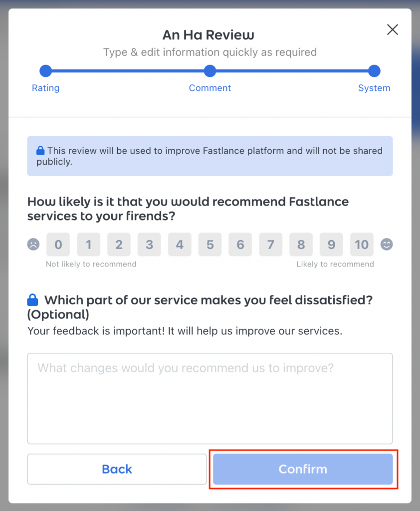The width and height of the screenshot is (420, 511).
Task: Close the review dialog with the X
Action: click(x=393, y=30)
